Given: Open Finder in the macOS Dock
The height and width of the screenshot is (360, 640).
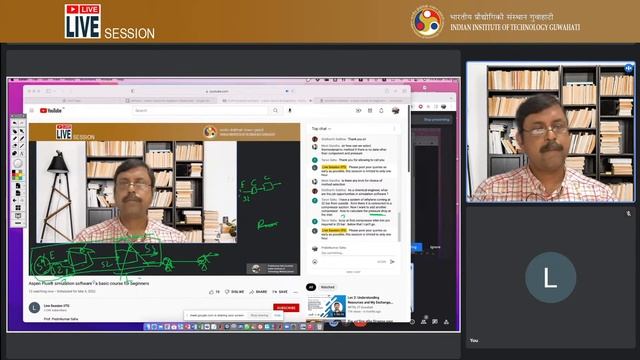Looking at the screenshot, I should (x=148, y=327).
